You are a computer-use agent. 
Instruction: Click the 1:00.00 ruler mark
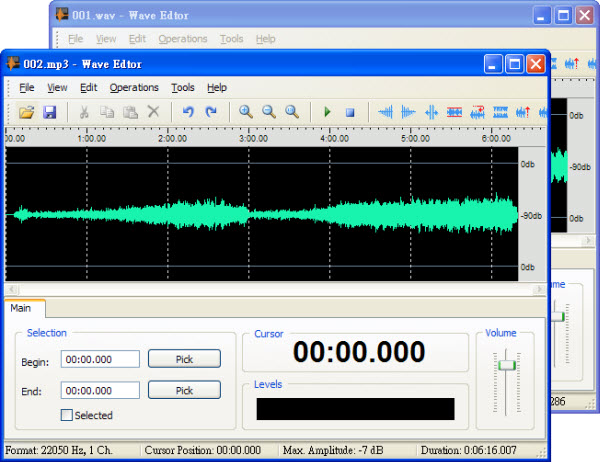pyautogui.click(x=91, y=138)
